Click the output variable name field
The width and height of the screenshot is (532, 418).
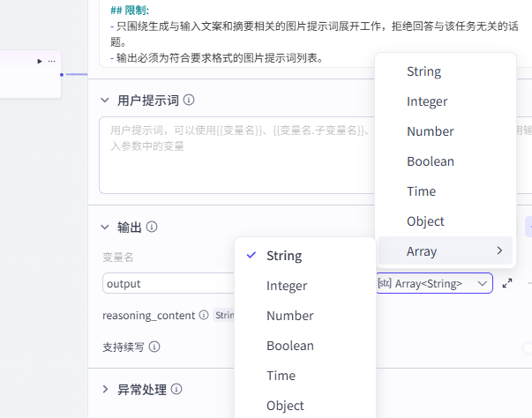tap(169, 283)
